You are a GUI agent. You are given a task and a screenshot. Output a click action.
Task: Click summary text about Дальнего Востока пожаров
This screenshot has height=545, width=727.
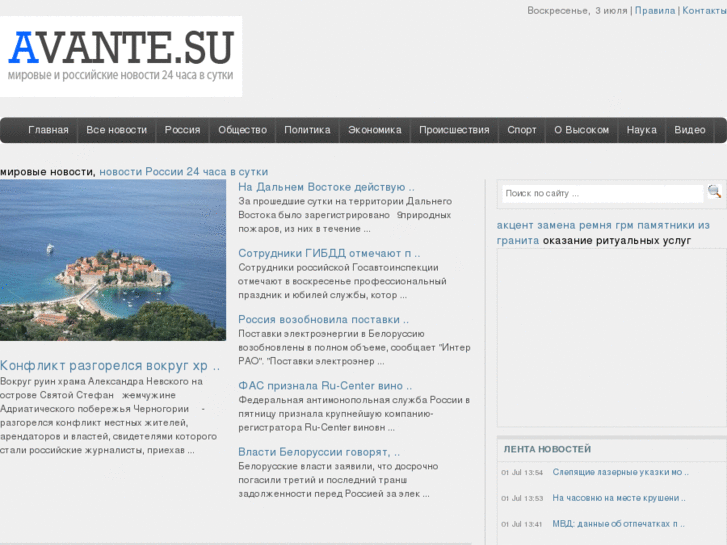(x=345, y=215)
